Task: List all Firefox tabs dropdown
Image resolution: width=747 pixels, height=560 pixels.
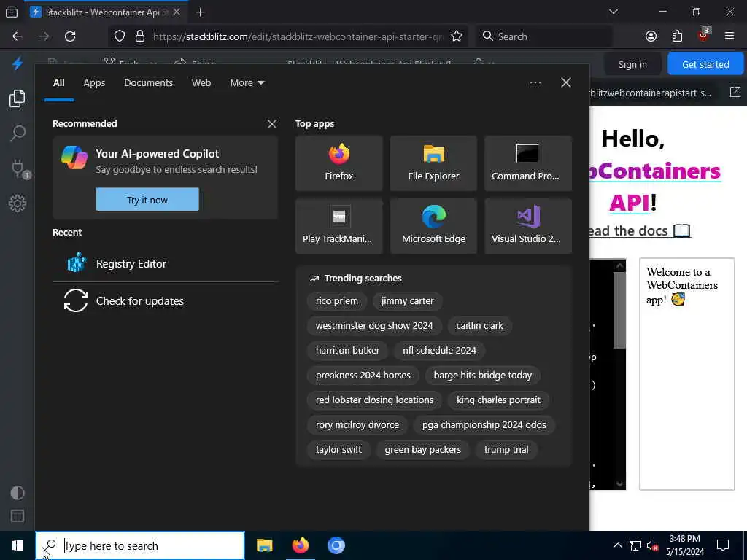Action: pyautogui.click(x=613, y=12)
